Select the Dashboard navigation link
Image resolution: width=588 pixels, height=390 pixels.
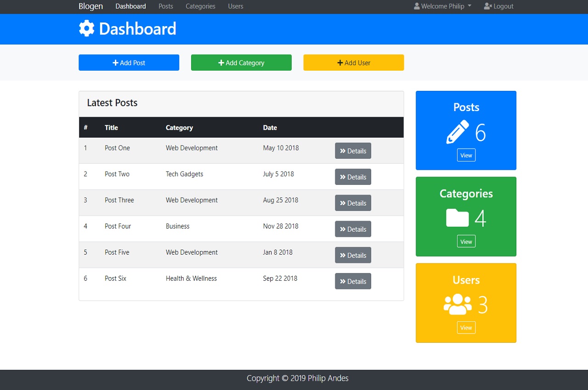click(130, 6)
